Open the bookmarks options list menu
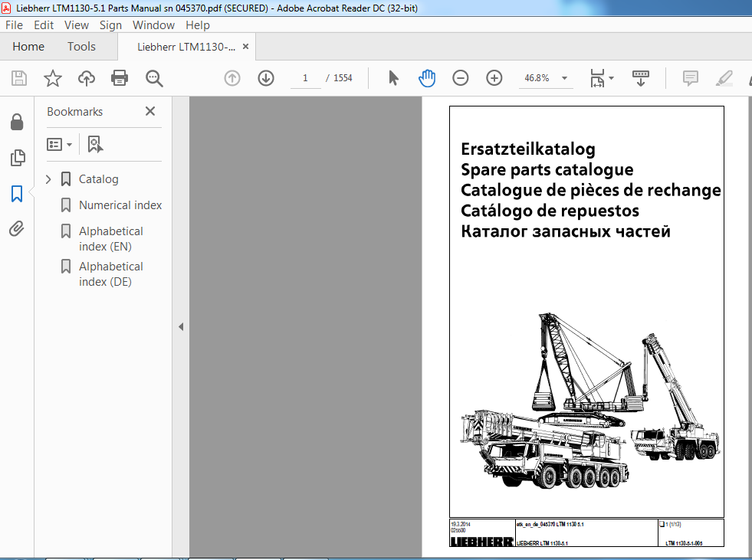This screenshot has height=560, width=752. 59,144
